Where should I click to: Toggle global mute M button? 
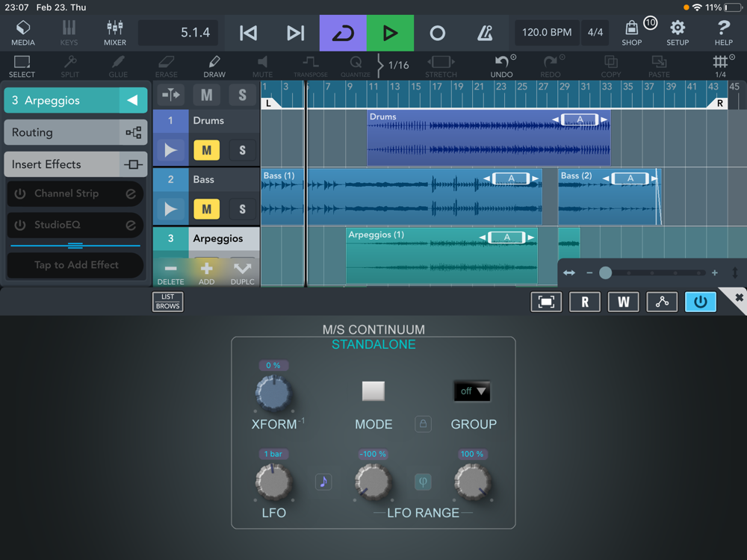click(x=206, y=95)
